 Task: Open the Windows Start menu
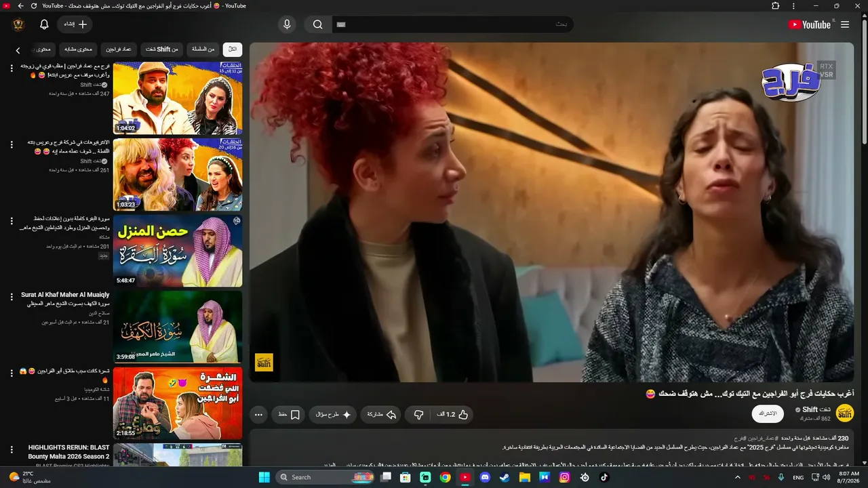pyautogui.click(x=264, y=477)
